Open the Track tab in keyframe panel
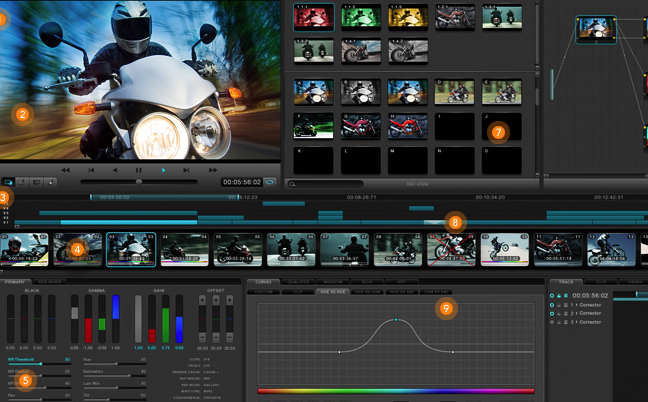The width and height of the screenshot is (648, 402). tap(566, 282)
